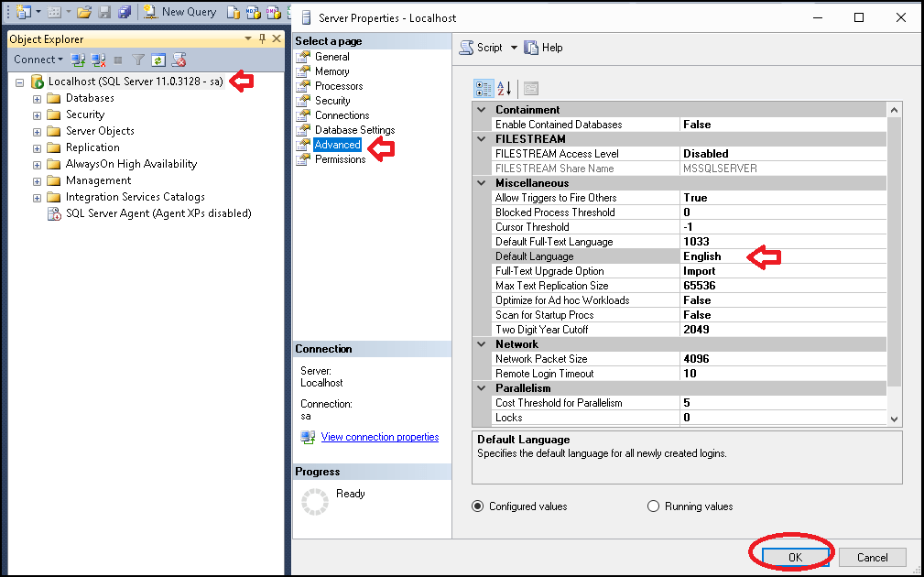Click the Save All toolbar icon
Image resolution: width=924 pixels, height=577 pixels.
(125, 12)
